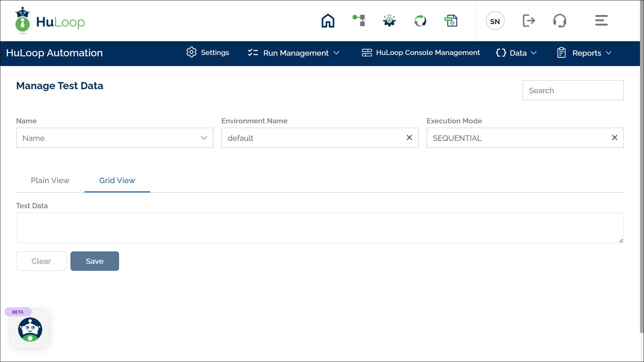Click the logout arrow icon
The image size is (644, 362).
click(x=529, y=21)
